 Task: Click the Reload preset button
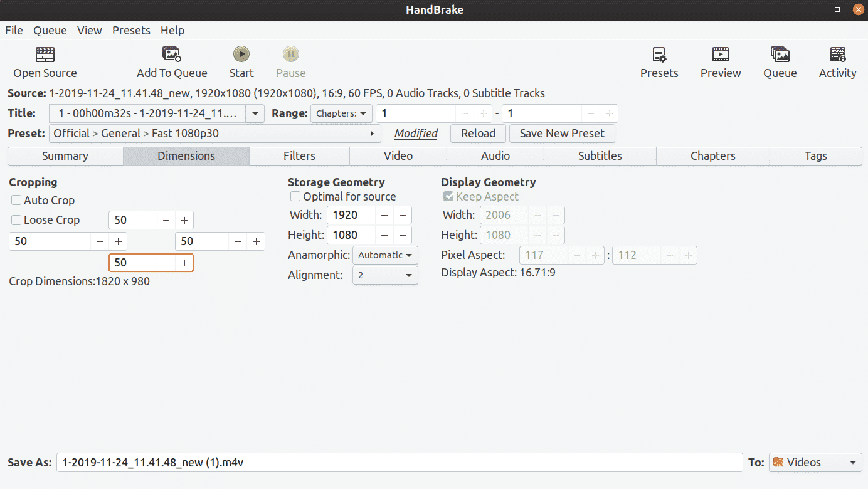point(478,134)
